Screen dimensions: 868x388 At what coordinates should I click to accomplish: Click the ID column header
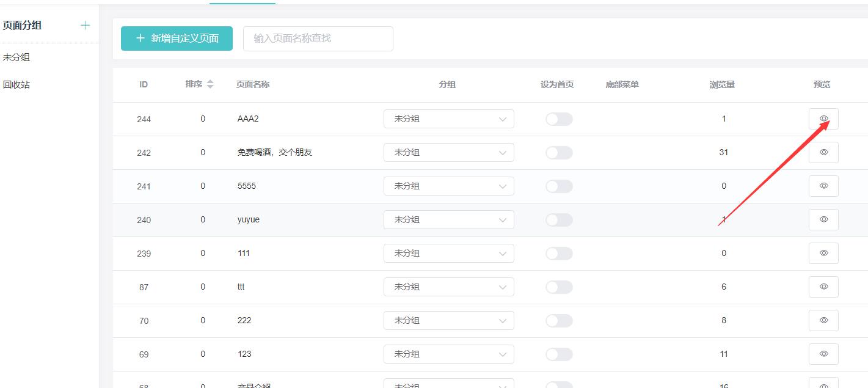pos(144,84)
